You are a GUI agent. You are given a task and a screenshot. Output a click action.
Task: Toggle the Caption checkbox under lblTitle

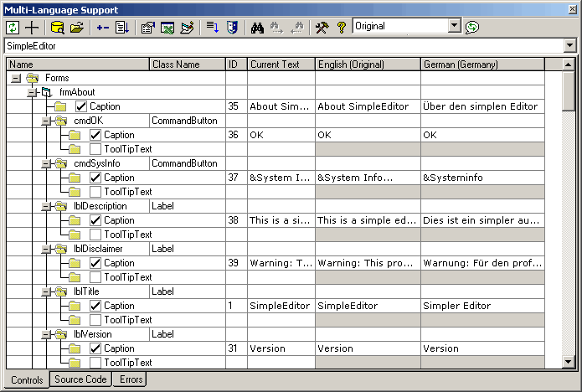pyautogui.click(x=95, y=306)
